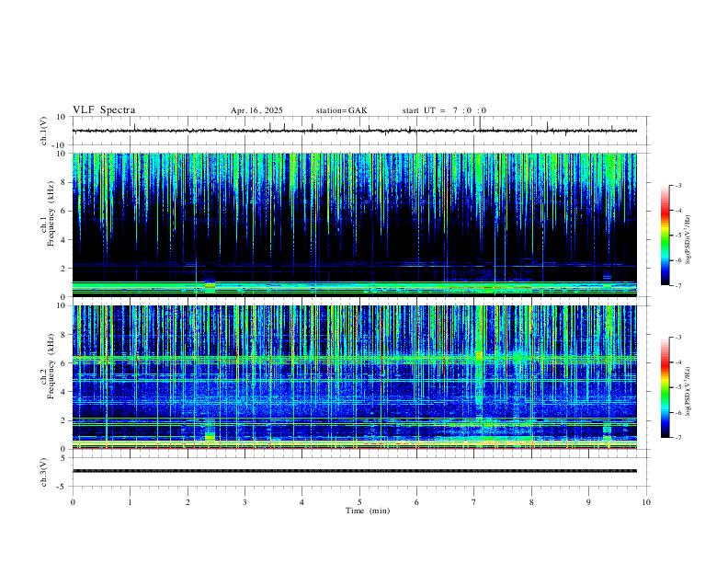The width and height of the screenshot is (728, 563).
Task: Click the '6' kHz tick of ch.2 spectrogram
Action: (64, 363)
